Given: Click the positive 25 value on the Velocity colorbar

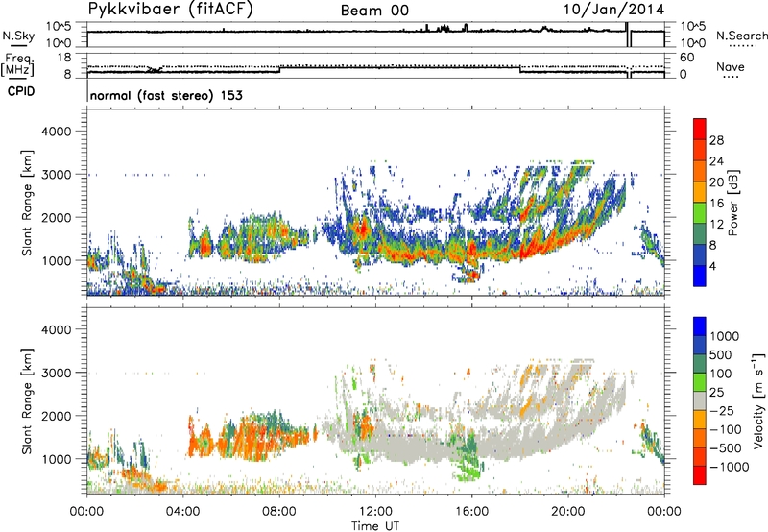Looking at the screenshot, I should pos(717,392).
